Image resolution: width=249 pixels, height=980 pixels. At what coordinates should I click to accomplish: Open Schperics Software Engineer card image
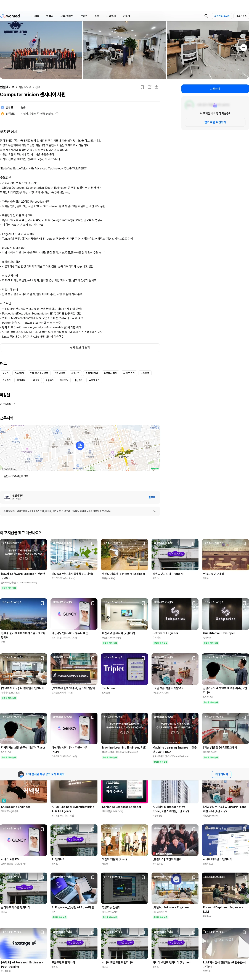tap(175, 614)
